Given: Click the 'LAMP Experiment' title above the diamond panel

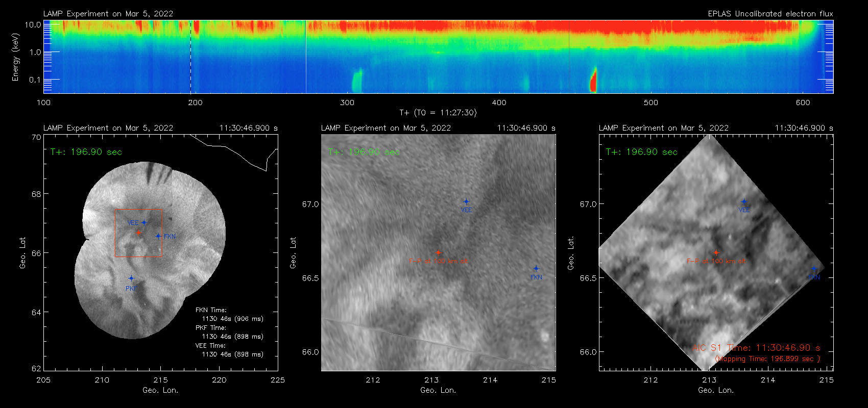Looking at the screenshot, I should coord(664,128).
